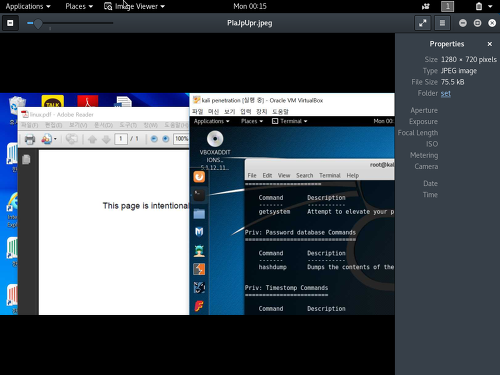Click the zoom out minus button in Adobe Reader
The image size is (500, 375).
154,139
